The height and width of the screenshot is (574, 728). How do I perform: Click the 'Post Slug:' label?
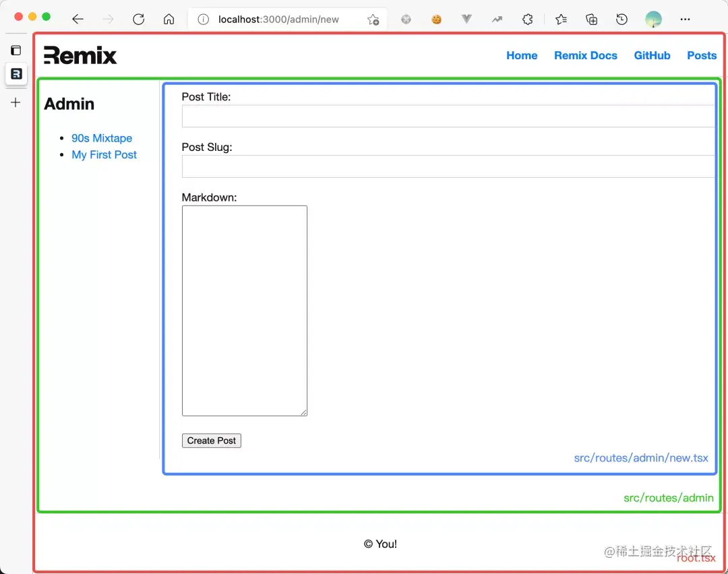(207, 147)
